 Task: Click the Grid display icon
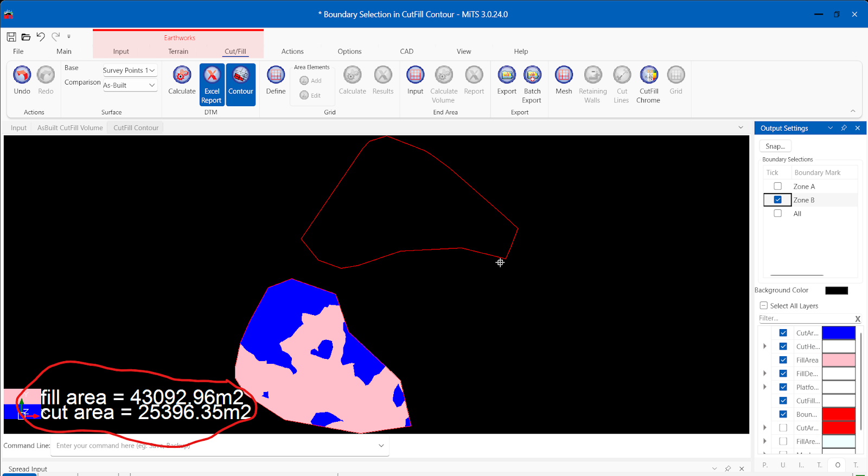[x=676, y=75]
